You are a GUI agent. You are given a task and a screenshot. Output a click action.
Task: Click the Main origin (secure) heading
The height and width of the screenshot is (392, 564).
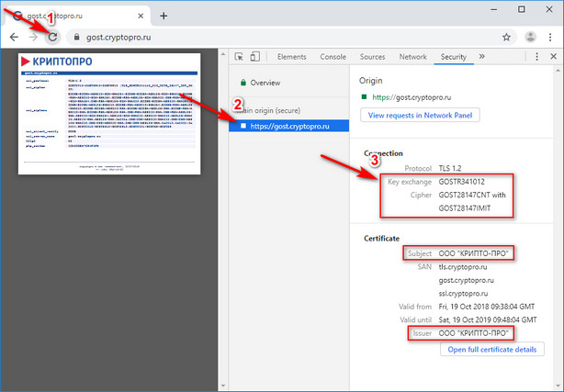(x=268, y=110)
